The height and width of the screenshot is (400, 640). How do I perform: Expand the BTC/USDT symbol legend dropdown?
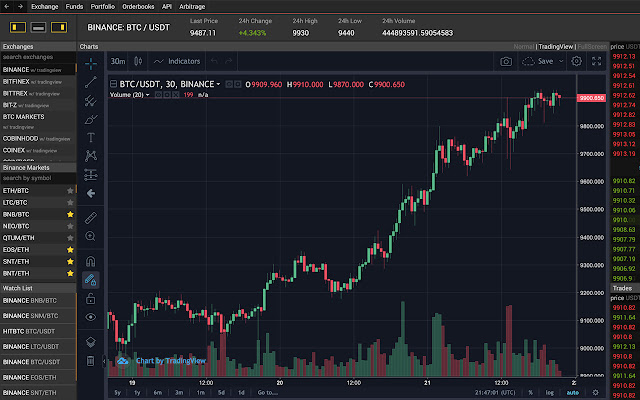click(217, 84)
